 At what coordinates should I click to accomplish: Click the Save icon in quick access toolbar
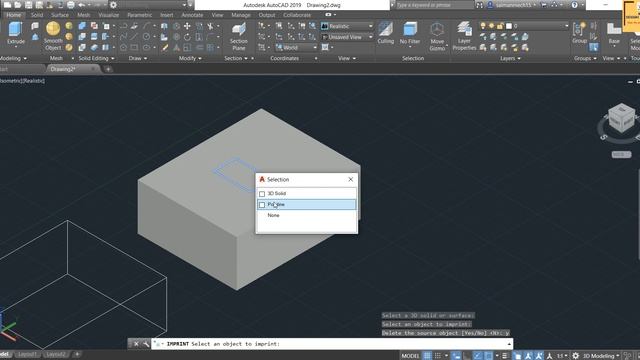click(x=29, y=5)
